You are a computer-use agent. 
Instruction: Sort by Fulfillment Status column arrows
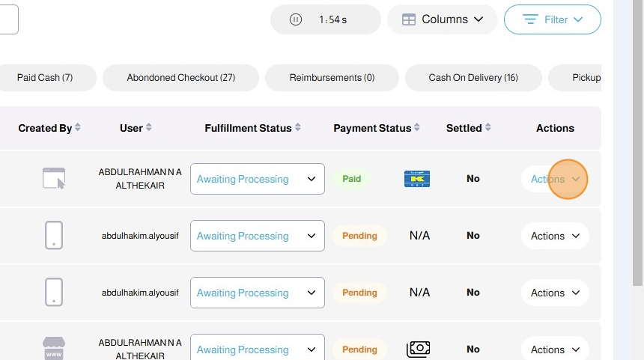pyautogui.click(x=298, y=128)
